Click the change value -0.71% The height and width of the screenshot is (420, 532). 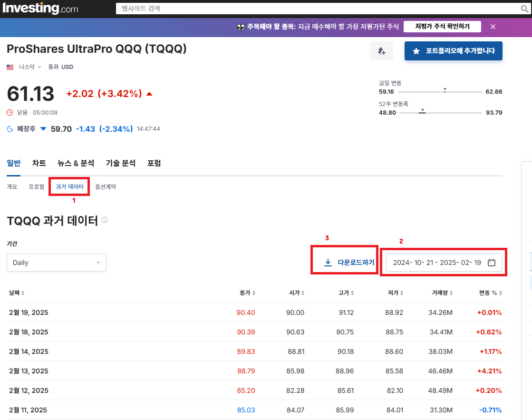click(491, 410)
